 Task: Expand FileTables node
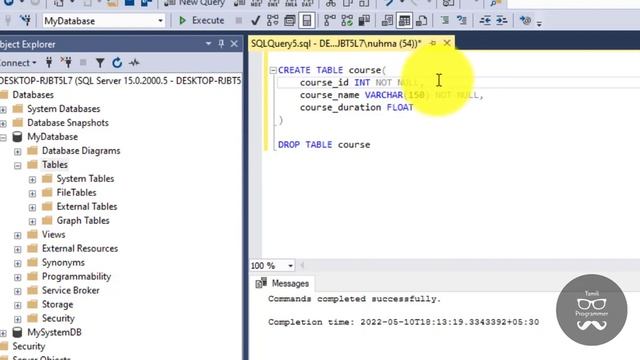[32, 193]
